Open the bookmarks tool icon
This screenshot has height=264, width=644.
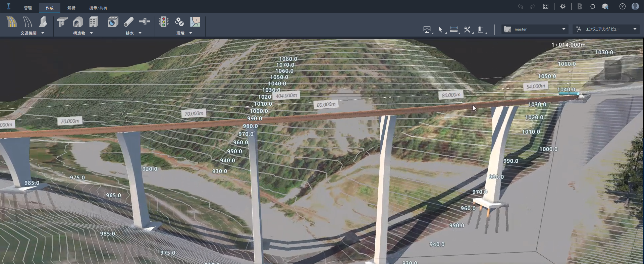(481, 30)
